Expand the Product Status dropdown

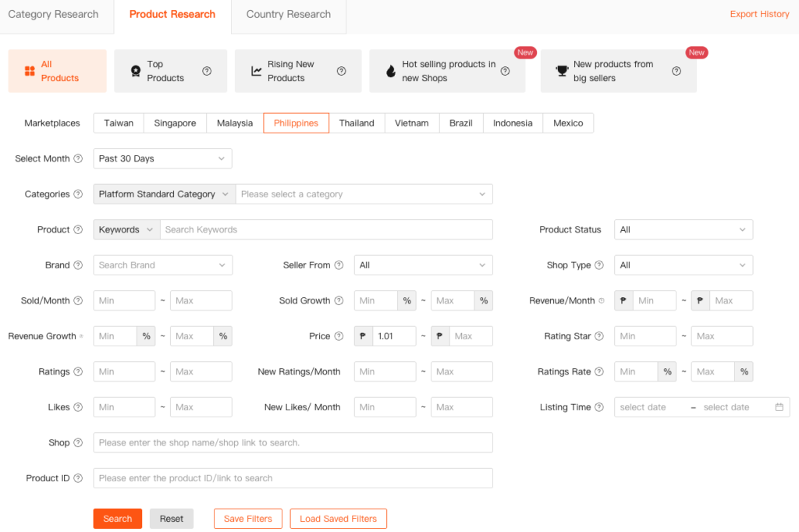point(683,229)
